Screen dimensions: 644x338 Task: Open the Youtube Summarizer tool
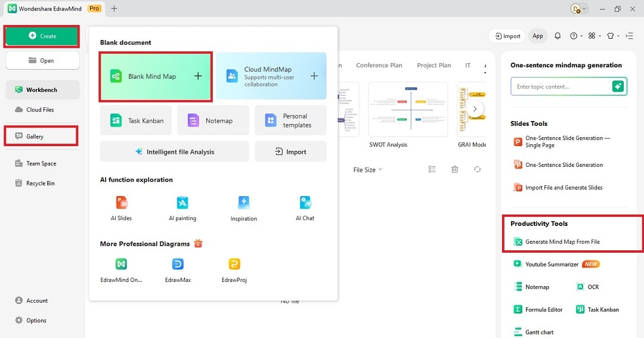pyautogui.click(x=556, y=264)
